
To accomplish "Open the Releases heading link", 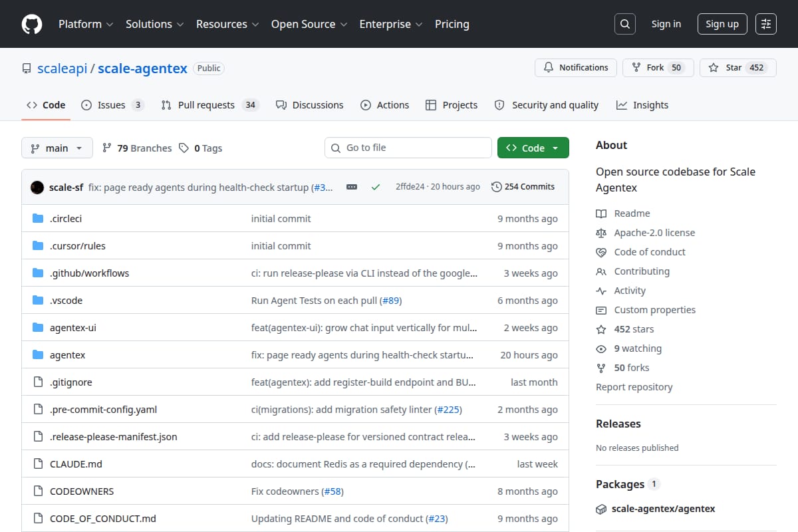I will tap(618, 424).
